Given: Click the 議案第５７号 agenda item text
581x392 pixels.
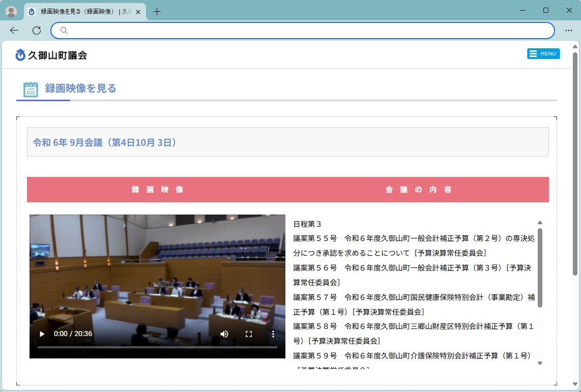Looking at the screenshot, I should [x=414, y=305].
